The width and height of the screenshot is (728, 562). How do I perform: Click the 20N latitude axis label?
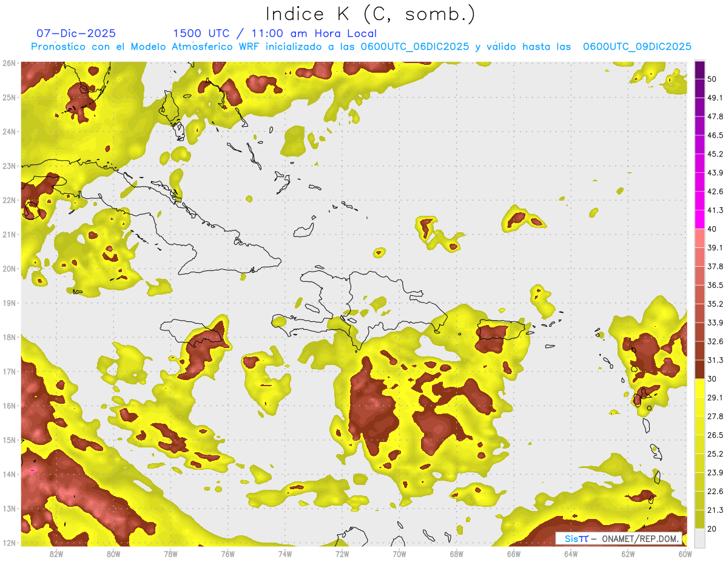tap(8, 269)
